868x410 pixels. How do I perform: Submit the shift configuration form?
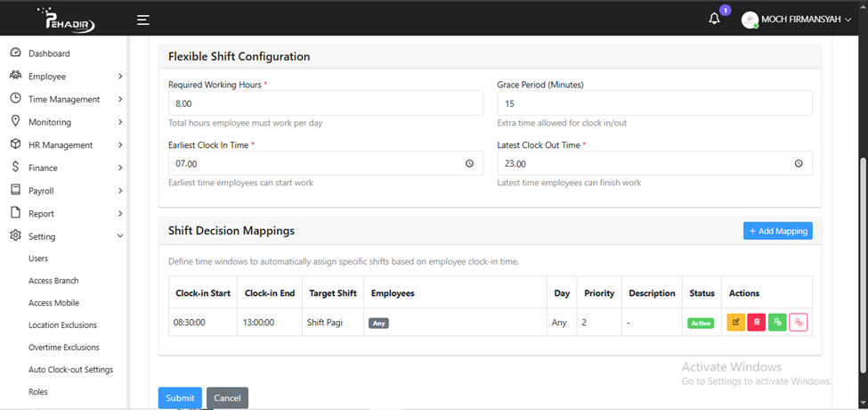point(180,398)
